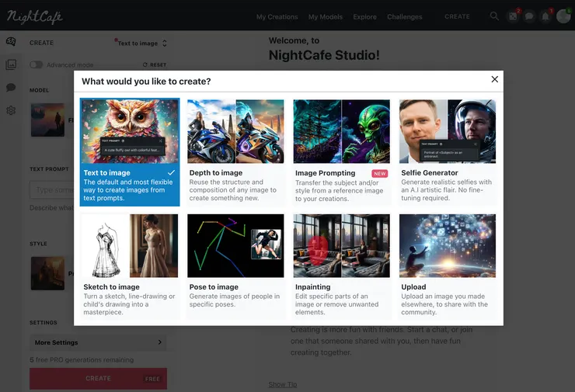The image size is (575, 392).
Task: Open the settings gear in sidebar
Action: [x=11, y=110]
